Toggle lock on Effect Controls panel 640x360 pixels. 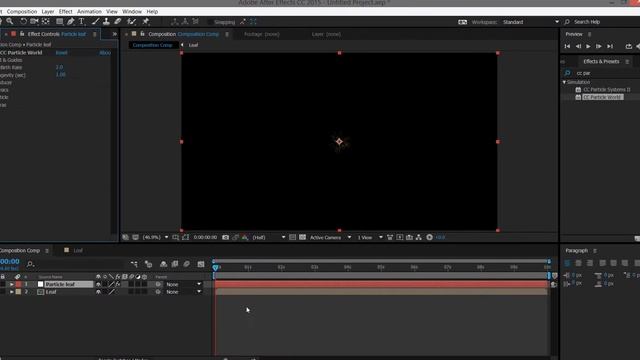(22, 34)
